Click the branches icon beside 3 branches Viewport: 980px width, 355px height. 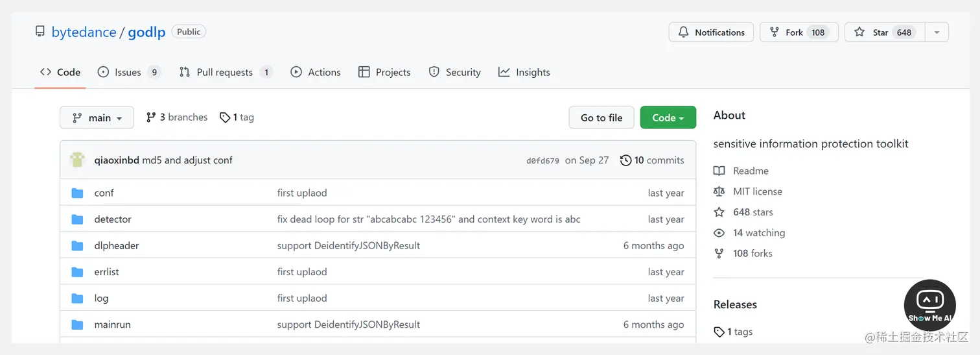coord(151,117)
